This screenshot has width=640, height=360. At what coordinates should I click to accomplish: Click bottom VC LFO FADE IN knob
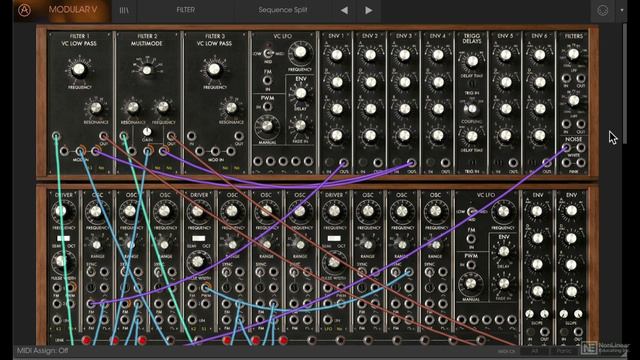[503, 283]
